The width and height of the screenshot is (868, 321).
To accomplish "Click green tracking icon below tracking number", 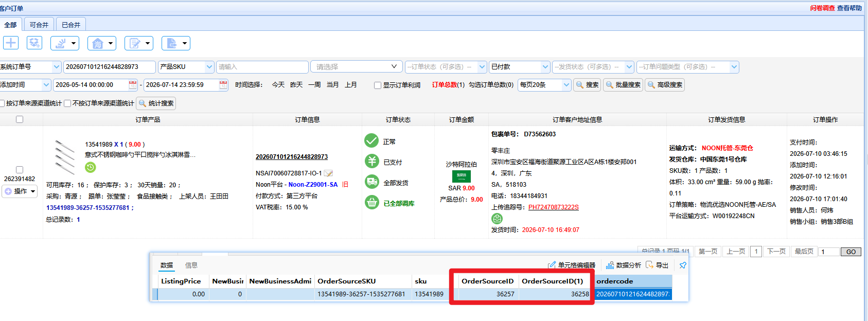I will [x=497, y=219].
